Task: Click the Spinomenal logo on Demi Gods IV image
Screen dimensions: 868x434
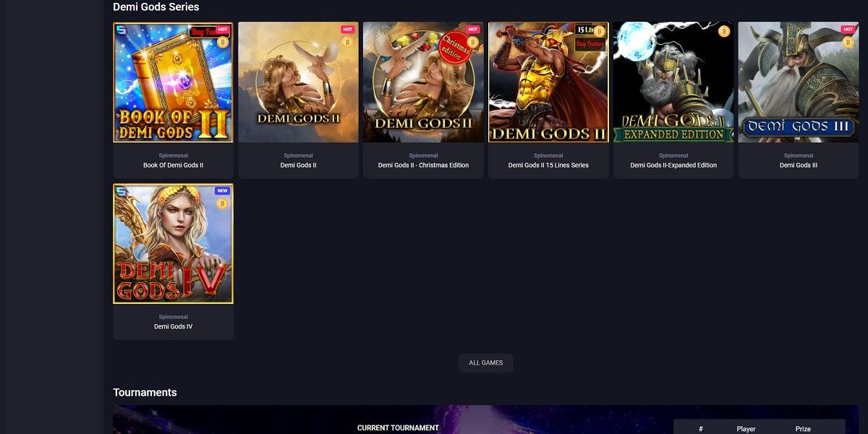Action: click(121, 191)
